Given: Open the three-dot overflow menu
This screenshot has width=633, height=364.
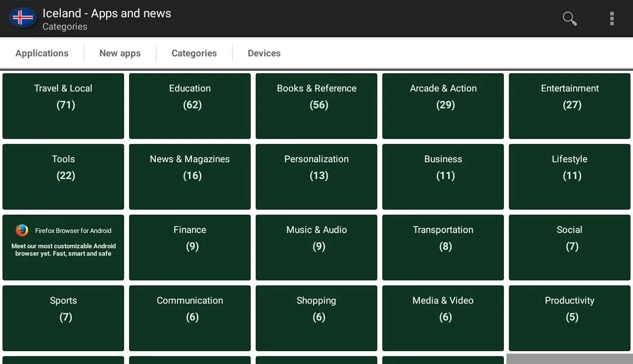Looking at the screenshot, I should (x=612, y=18).
